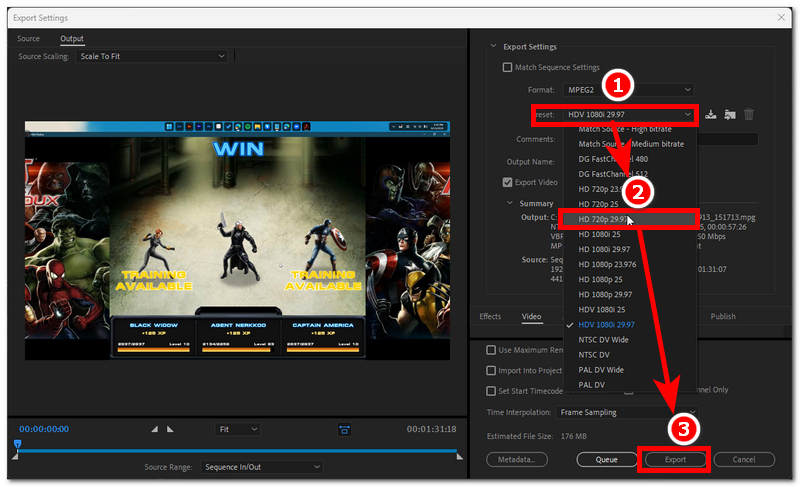Enable Match Sequence Settings checkbox

tap(507, 68)
